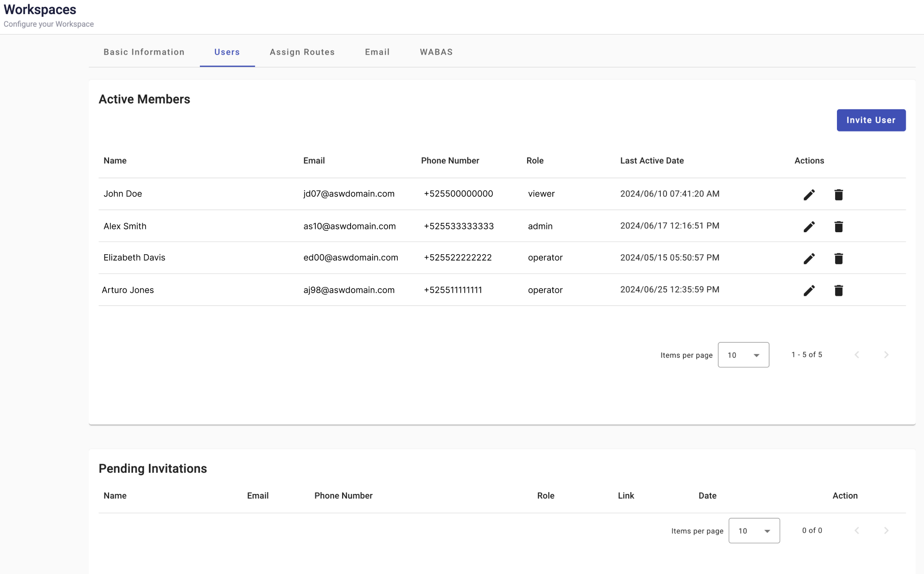The width and height of the screenshot is (924, 574).
Task: Click Elizabeth Davis's operator role
Action: point(545,258)
